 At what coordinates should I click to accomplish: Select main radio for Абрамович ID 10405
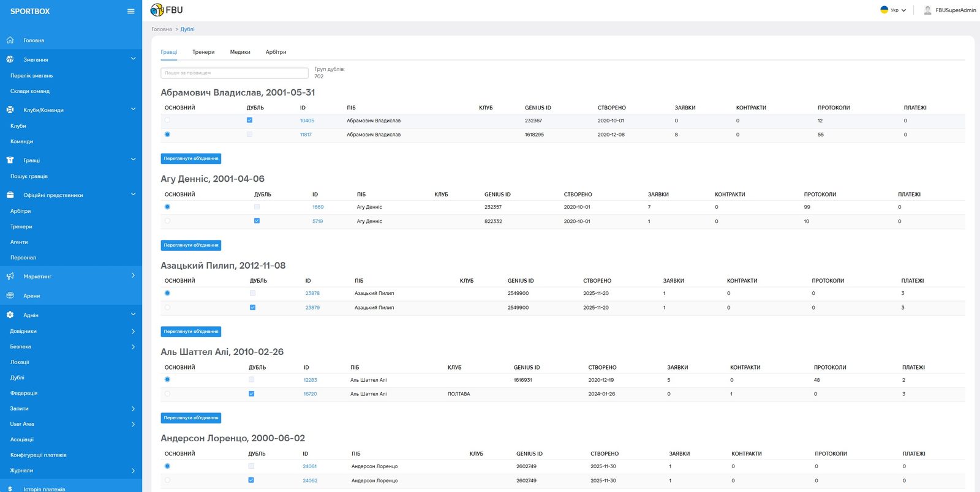pyautogui.click(x=167, y=120)
